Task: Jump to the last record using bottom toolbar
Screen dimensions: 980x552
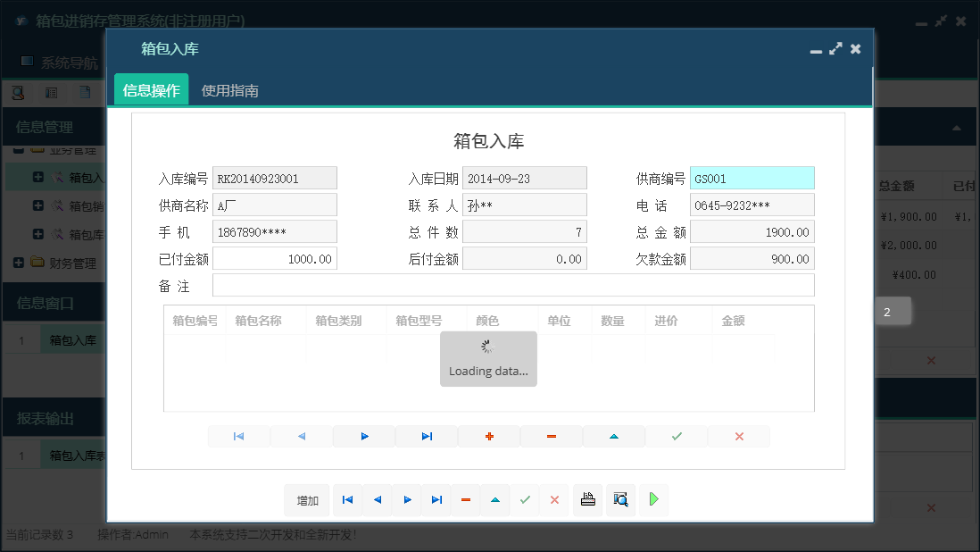Action: [x=436, y=500]
